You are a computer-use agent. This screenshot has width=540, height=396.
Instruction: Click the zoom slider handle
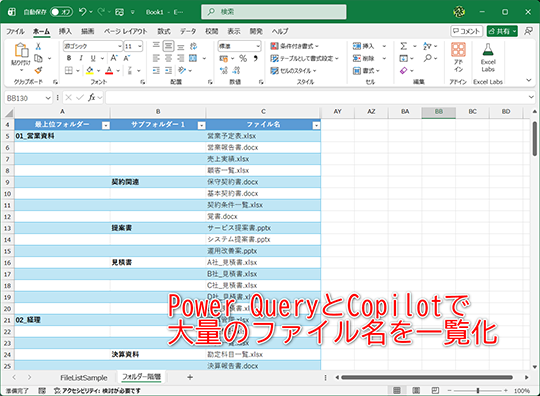pos(478,390)
